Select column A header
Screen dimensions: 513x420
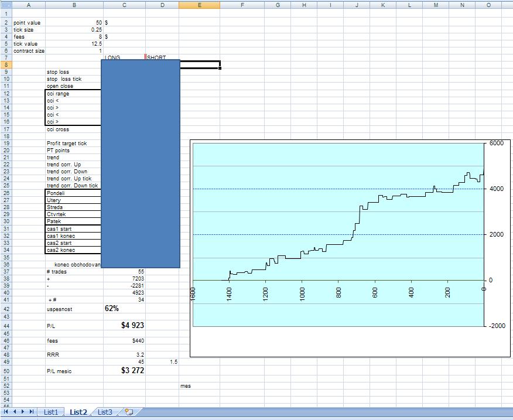29,5
